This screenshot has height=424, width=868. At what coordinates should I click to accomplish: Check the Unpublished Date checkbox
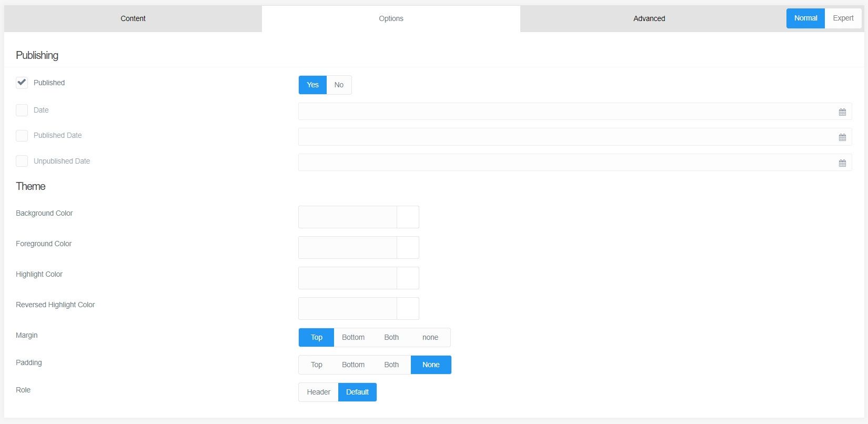click(22, 161)
